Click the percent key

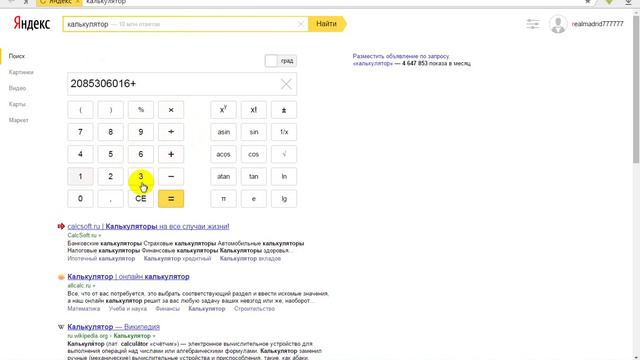point(141,110)
